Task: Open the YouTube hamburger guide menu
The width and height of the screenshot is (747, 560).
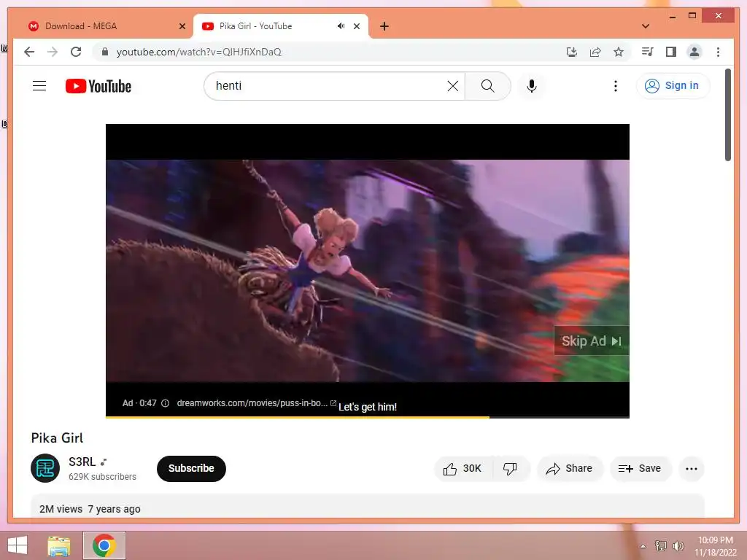Action: pyautogui.click(x=39, y=86)
